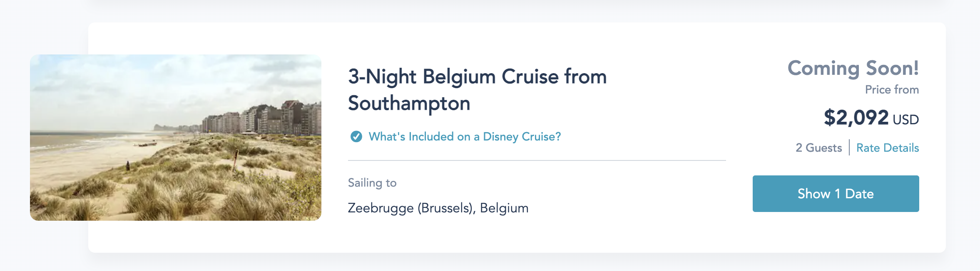Click the Price from label
The height and width of the screenshot is (271, 980).
click(x=892, y=90)
